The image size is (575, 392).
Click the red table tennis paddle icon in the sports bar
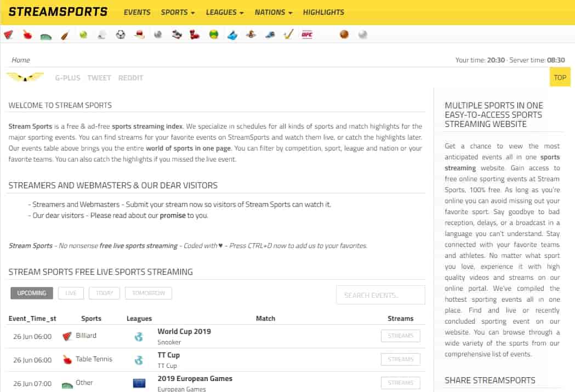(27, 34)
